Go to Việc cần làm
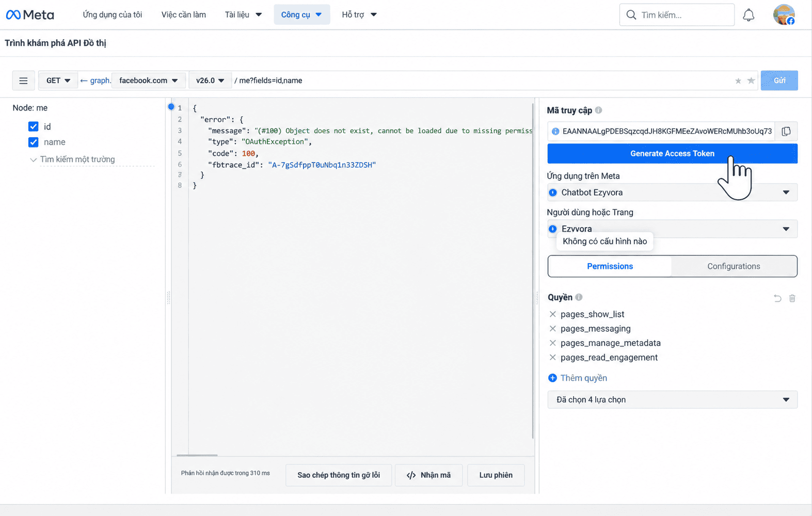This screenshot has width=812, height=516. point(184,15)
